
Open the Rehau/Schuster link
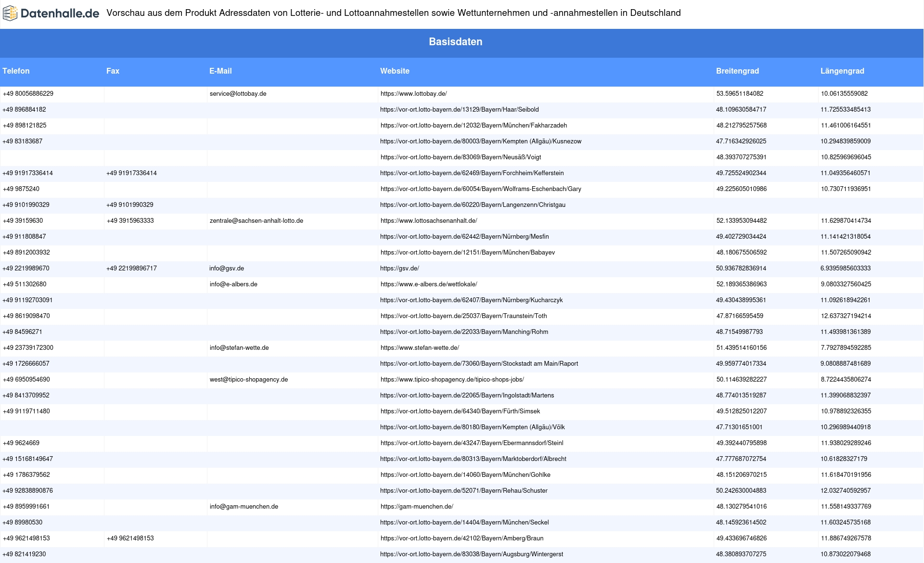[x=464, y=491]
